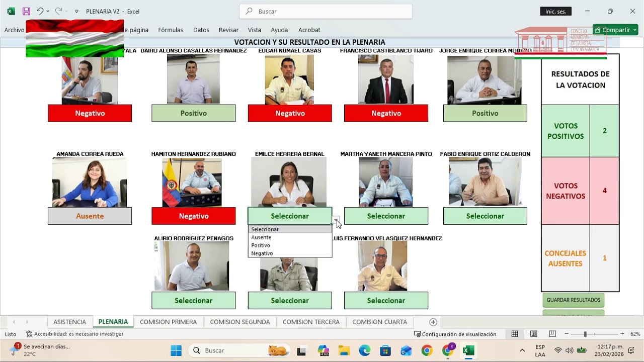Switch to Page Layout view icon
The image size is (644, 362).
click(533, 334)
